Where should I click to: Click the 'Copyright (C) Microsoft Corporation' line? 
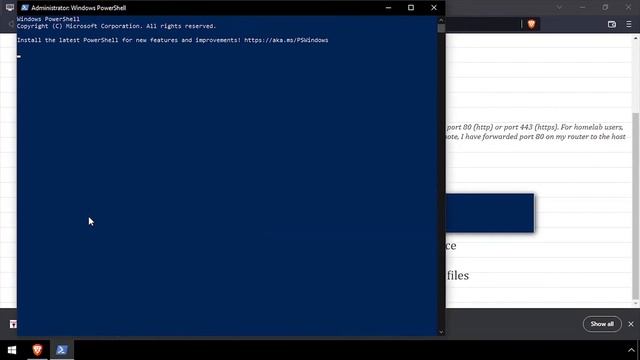coord(116,26)
